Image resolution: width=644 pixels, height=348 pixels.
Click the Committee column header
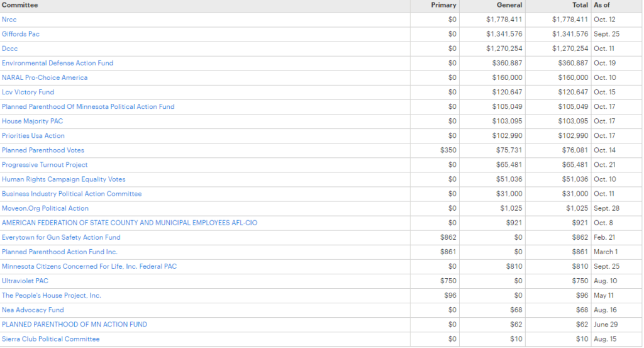click(20, 5)
